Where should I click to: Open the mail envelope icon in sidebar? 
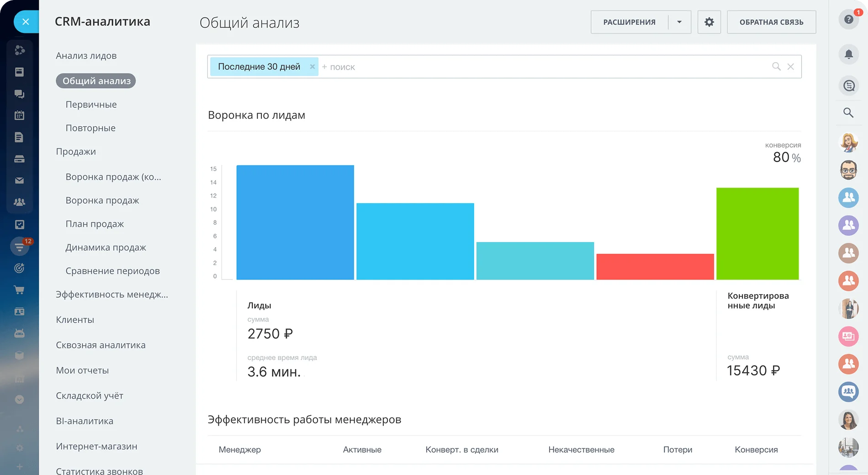click(x=19, y=180)
